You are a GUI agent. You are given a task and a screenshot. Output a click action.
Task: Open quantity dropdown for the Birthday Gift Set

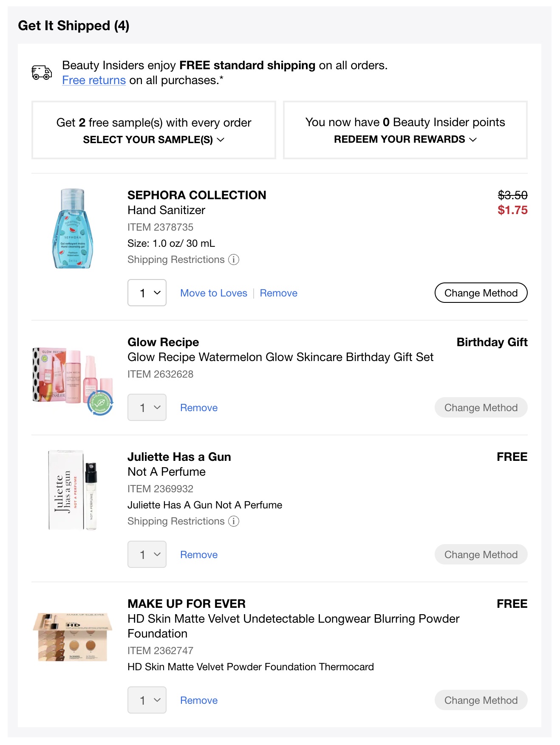point(147,407)
